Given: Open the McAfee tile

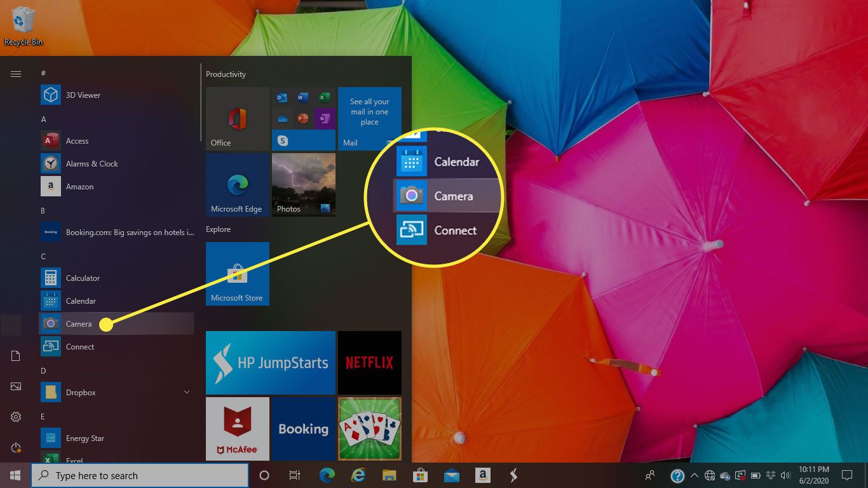Looking at the screenshot, I should 238,429.
